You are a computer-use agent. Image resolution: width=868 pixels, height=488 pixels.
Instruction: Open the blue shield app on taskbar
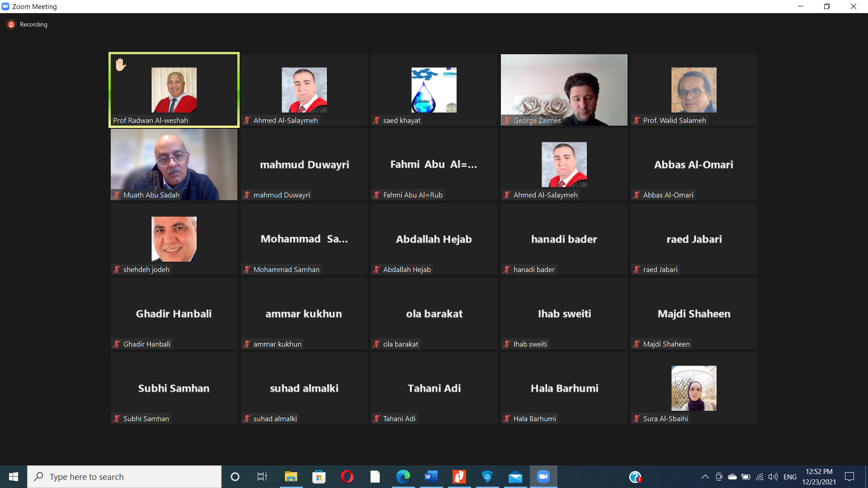click(487, 477)
